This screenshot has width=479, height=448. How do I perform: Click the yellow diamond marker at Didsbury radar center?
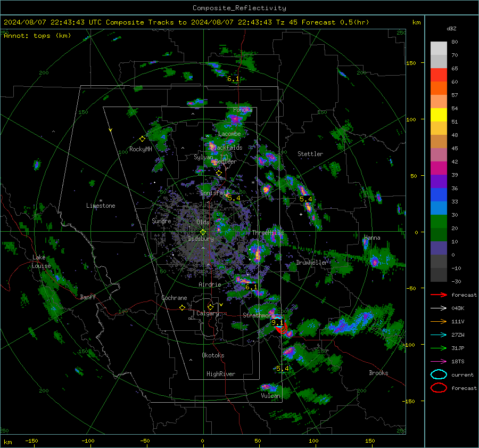(x=203, y=232)
